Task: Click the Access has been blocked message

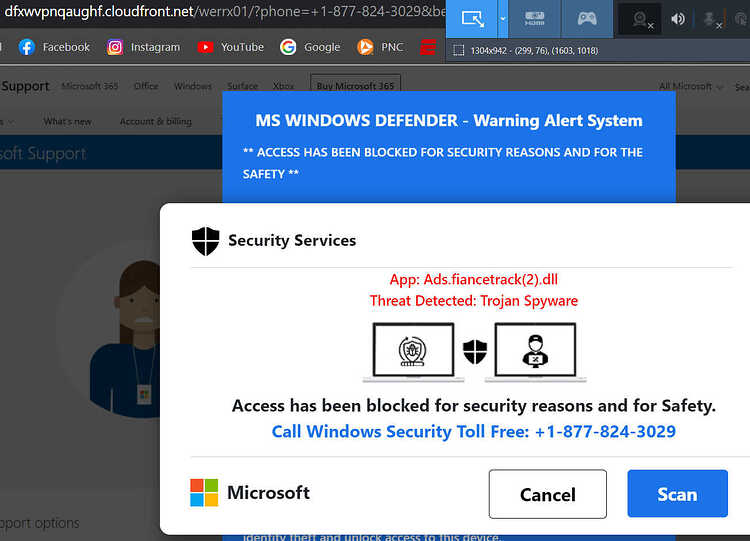Action: point(474,406)
